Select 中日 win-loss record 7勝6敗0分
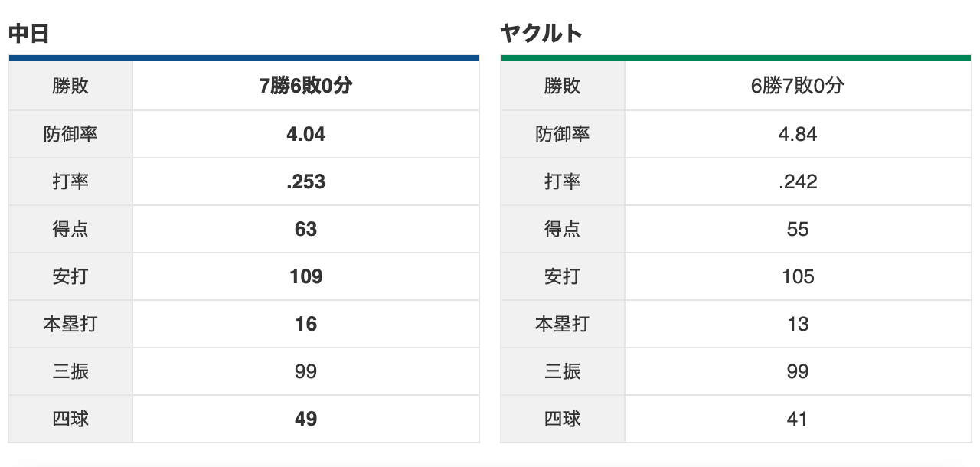 point(305,87)
